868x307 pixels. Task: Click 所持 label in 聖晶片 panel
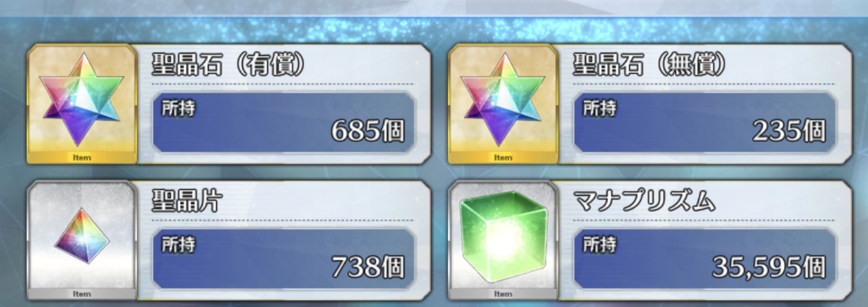click(177, 244)
